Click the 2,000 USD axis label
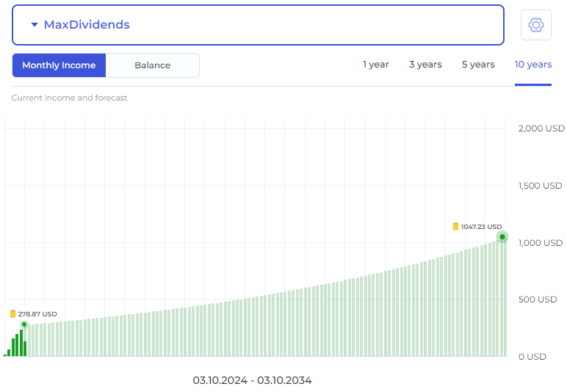 541,128
